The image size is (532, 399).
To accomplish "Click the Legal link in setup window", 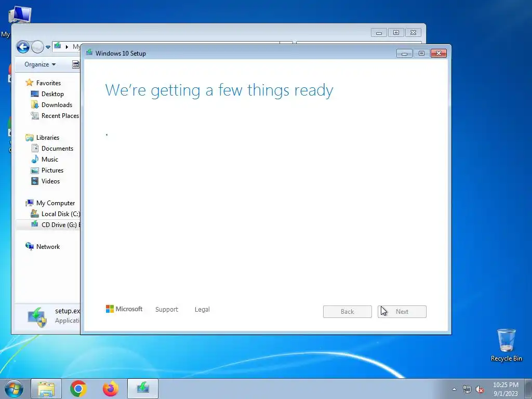I will coord(202,310).
